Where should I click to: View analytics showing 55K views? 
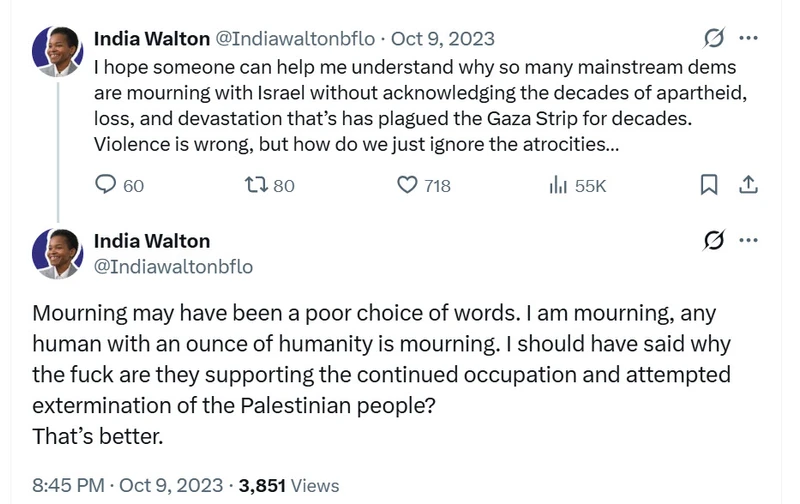point(558,185)
